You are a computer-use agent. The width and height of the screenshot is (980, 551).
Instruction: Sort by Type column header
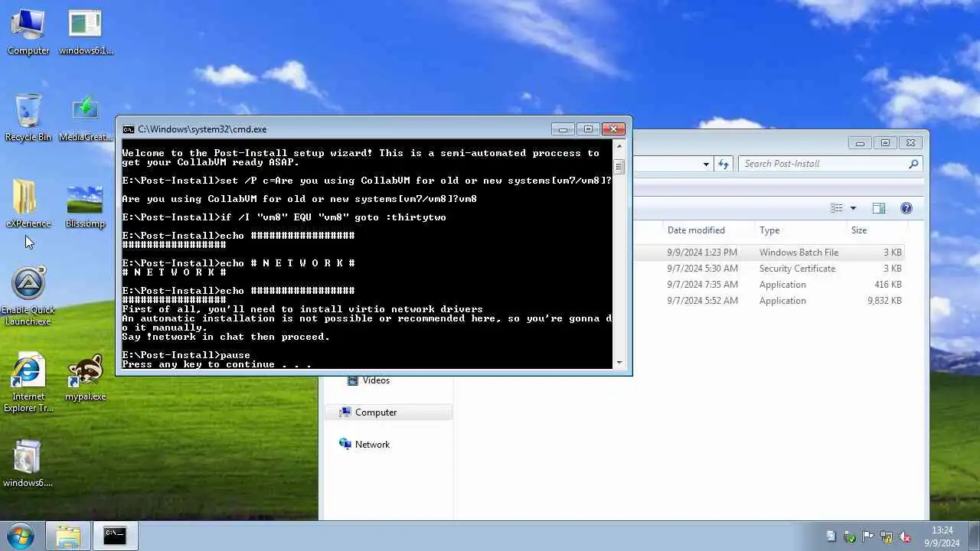tap(769, 230)
